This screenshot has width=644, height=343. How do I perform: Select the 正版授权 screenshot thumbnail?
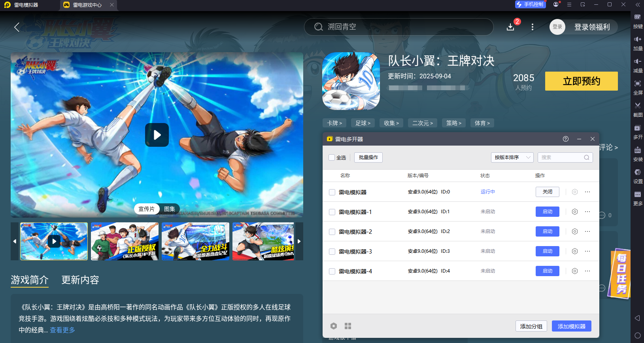pyautogui.click(x=125, y=241)
